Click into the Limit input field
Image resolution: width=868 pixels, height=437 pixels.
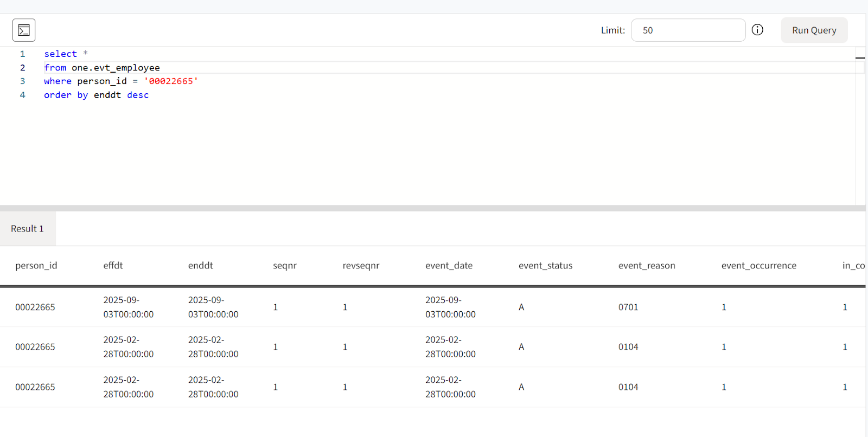pos(687,30)
